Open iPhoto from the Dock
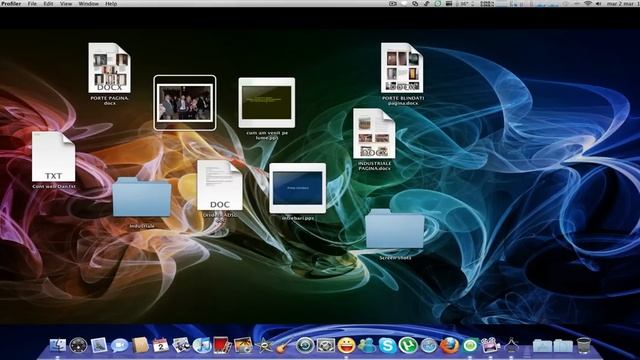This screenshot has width=640, height=360. 243,346
